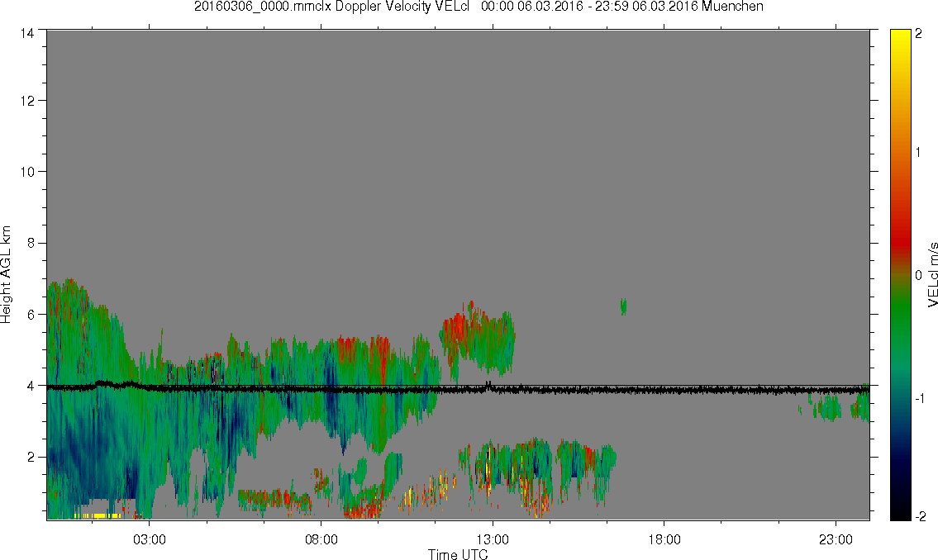Click the plot title text at top
The image size is (938, 560).
[x=479, y=7]
